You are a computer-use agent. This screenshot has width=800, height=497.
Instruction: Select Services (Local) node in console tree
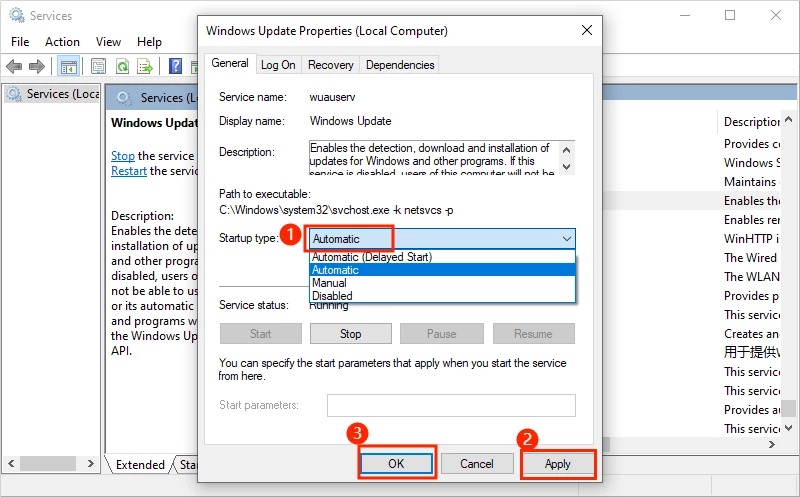(53, 94)
